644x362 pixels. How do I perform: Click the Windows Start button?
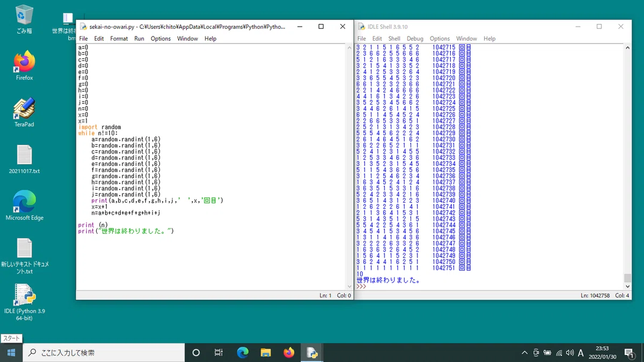11,352
